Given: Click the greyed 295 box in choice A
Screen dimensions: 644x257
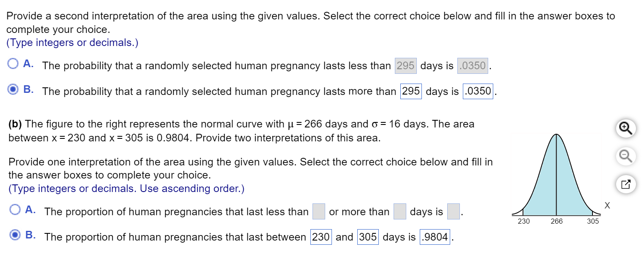Looking at the screenshot, I should click(x=405, y=65).
